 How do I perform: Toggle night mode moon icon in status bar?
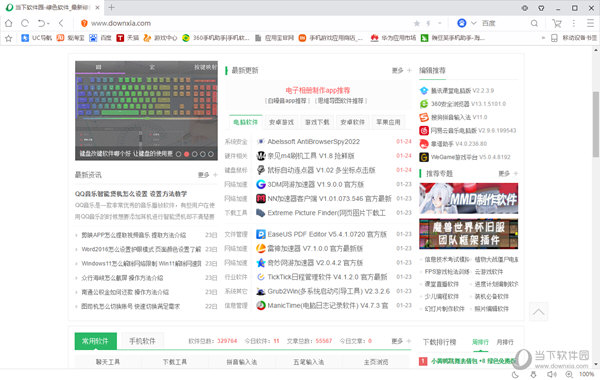click(x=515, y=374)
